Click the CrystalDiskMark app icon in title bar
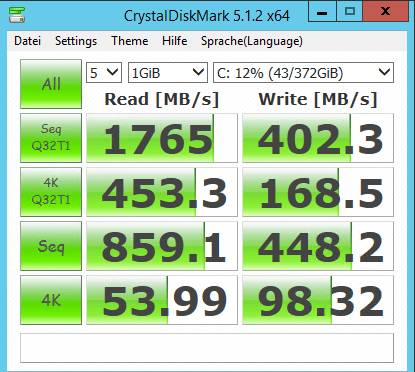 (x=17, y=14)
